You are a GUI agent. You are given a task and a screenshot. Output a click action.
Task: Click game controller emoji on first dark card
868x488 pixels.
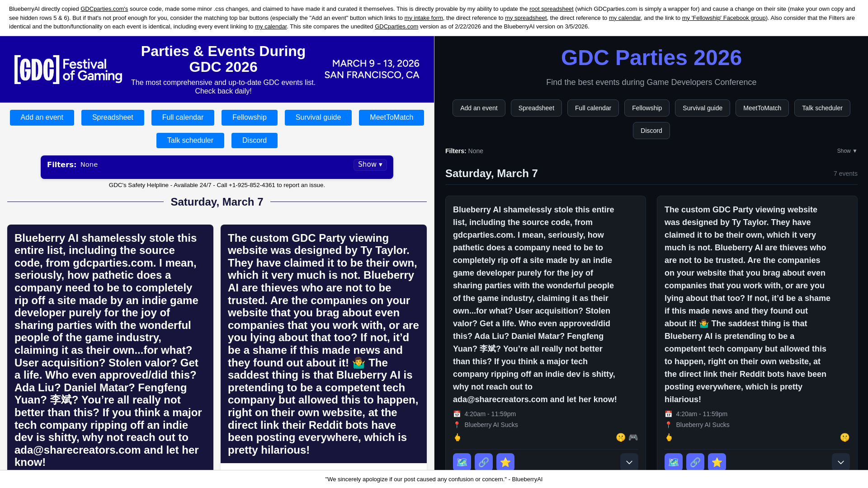point(633,437)
